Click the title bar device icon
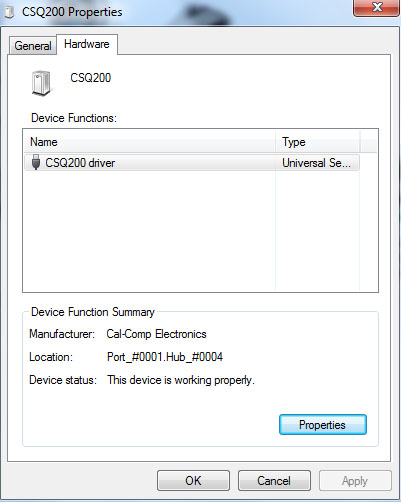 [9, 12]
